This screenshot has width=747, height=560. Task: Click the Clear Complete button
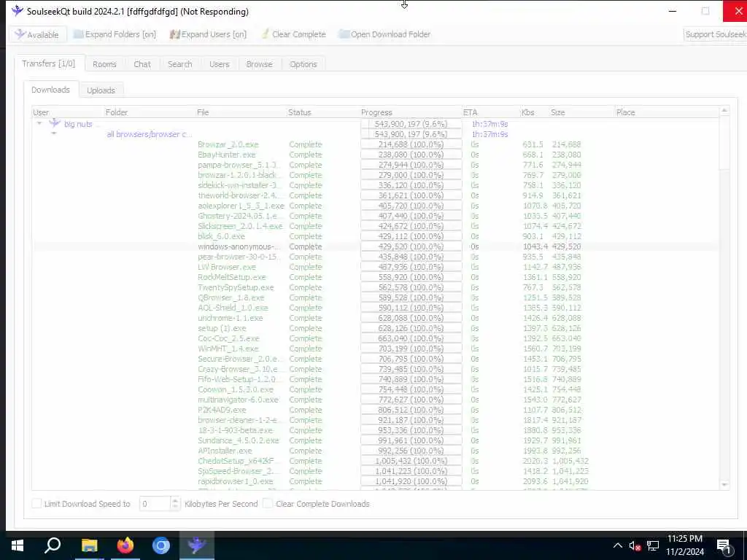pos(293,34)
